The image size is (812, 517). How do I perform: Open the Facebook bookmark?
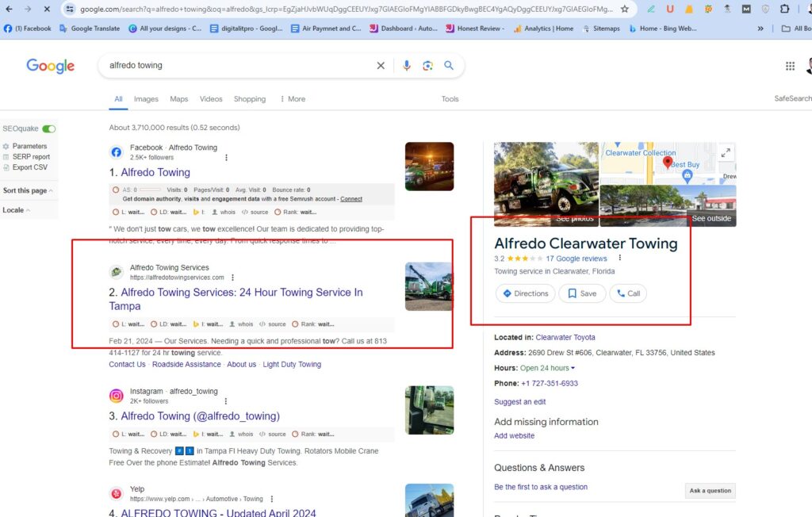pyautogui.click(x=28, y=29)
